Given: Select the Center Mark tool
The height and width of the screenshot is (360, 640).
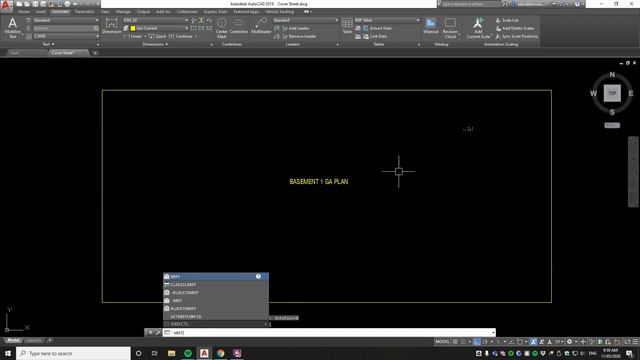Looking at the screenshot, I should coord(222,28).
